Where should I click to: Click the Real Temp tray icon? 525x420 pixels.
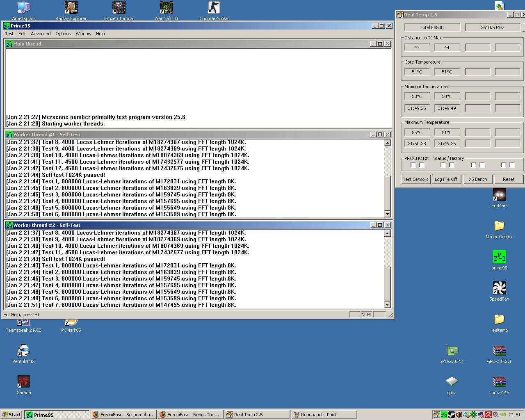436,415
